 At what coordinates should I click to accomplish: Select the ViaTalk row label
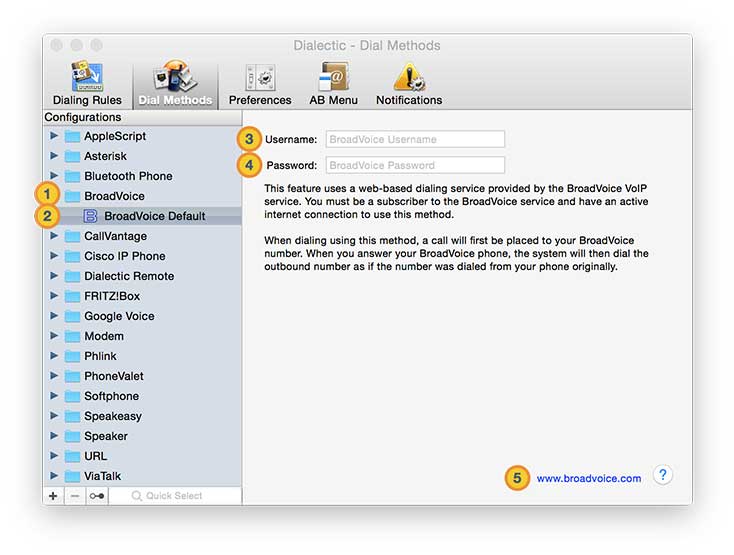(x=103, y=477)
